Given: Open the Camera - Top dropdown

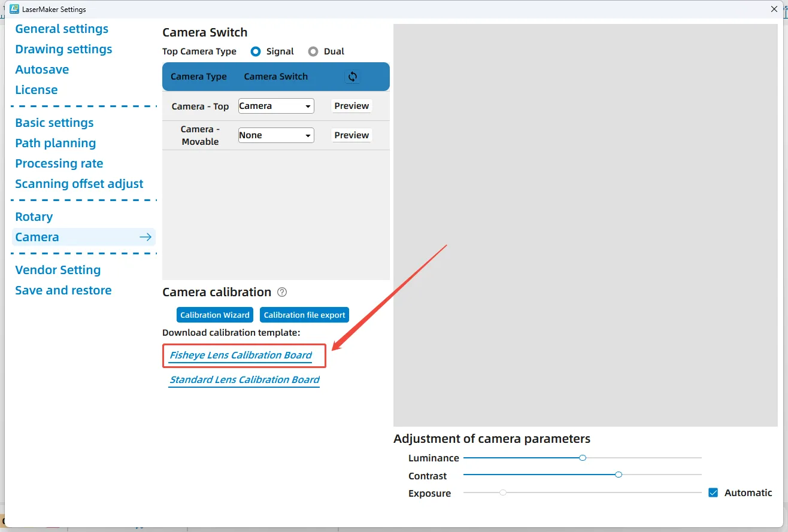Looking at the screenshot, I should (276, 106).
